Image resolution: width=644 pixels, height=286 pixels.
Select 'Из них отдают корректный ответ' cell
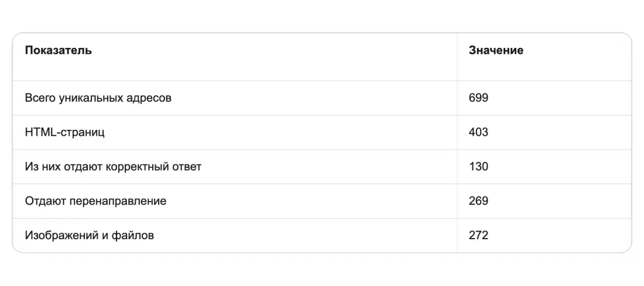click(114, 167)
